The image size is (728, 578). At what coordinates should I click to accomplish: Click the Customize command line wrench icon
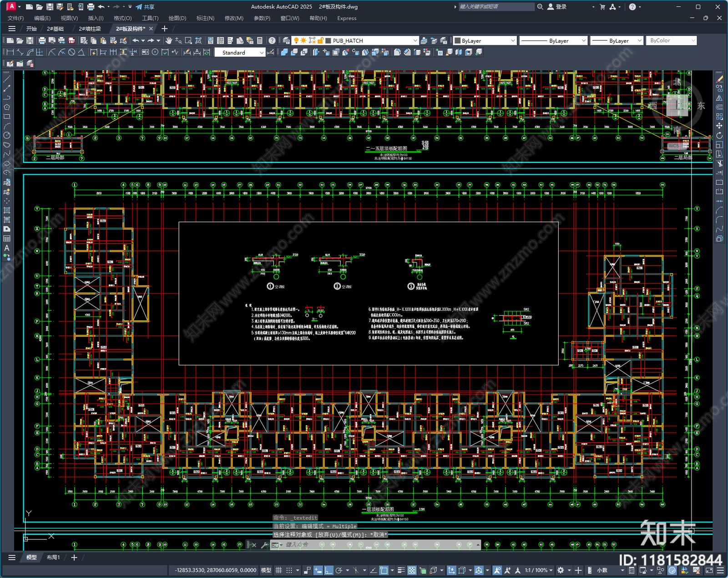[x=264, y=545]
